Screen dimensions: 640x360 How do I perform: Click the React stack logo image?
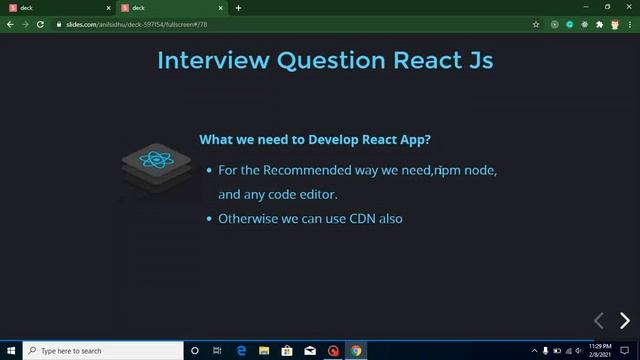click(156, 167)
